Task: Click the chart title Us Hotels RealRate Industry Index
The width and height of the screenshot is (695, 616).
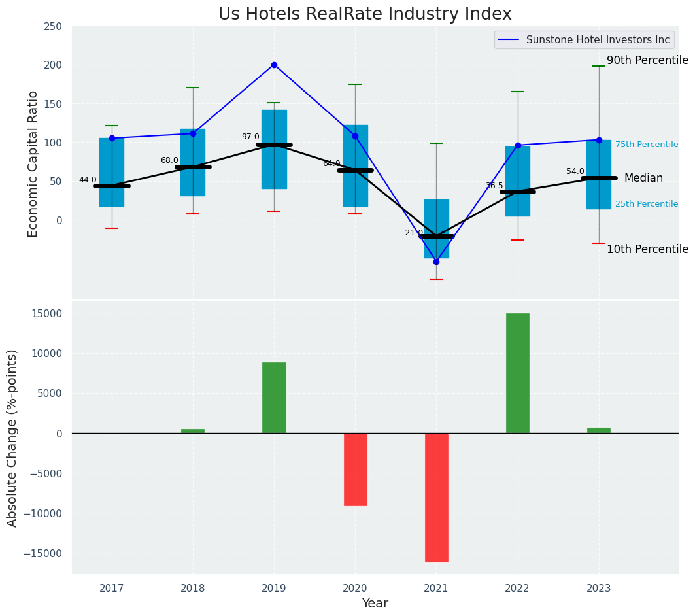Action: (365, 14)
